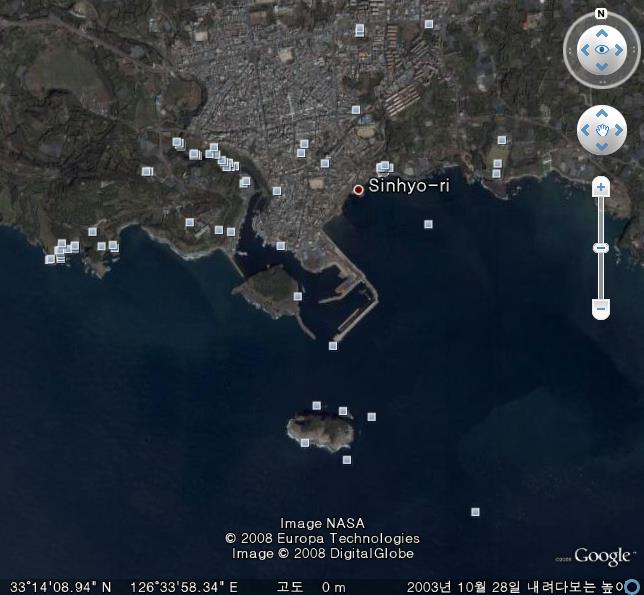Viewport: 644px width, 595px height.
Task: Click the N north-up compass button
Action: tap(601, 14)
